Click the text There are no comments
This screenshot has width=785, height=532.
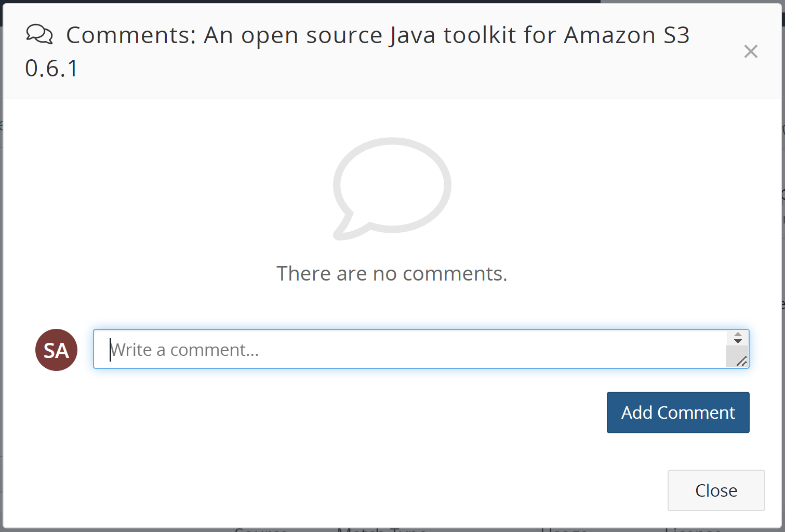tap(391, 273)
